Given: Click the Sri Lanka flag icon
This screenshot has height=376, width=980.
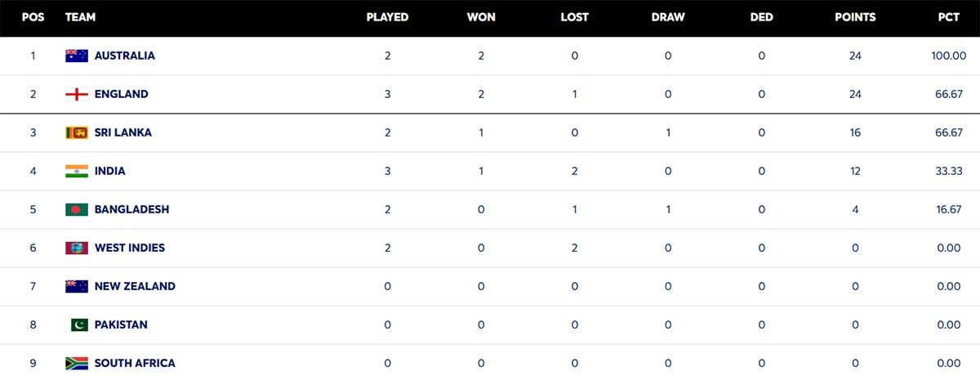Looking at the screenshot, I should pos(77,132).
